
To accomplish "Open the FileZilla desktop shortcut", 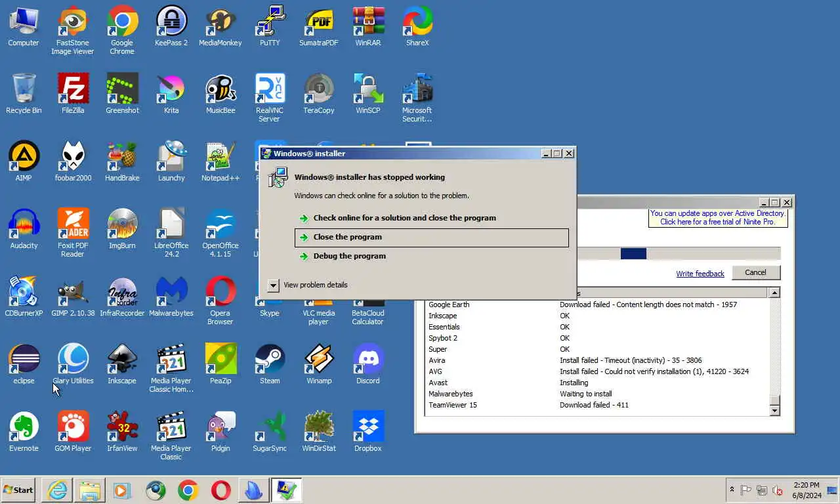I will (x=73, y=94).
